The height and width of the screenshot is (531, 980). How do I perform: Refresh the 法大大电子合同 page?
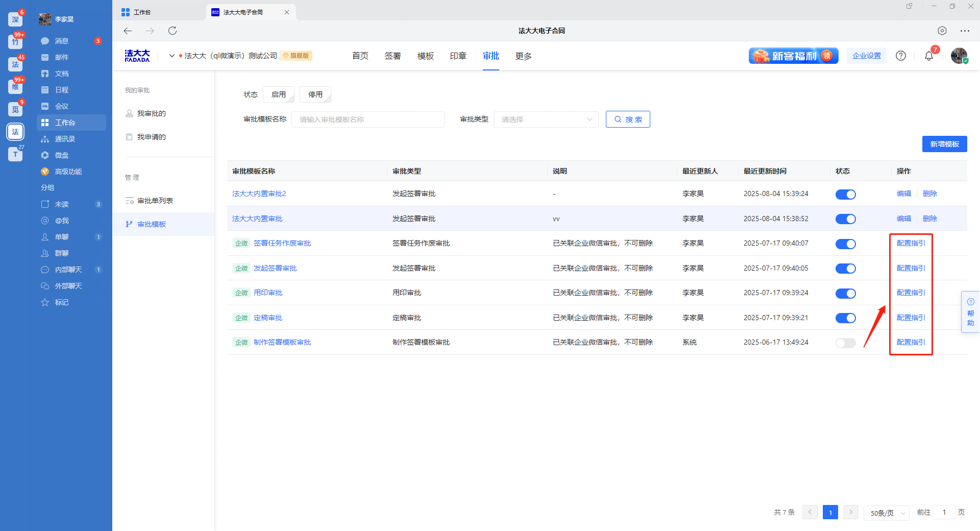[x=173, y=31]
